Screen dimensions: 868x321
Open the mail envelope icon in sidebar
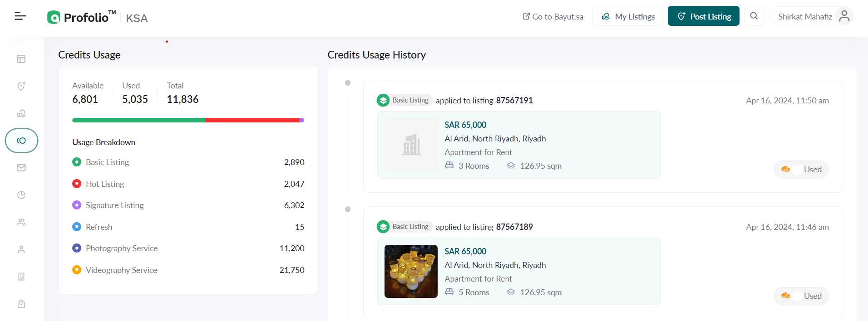pyautogui.click(x=21, y=168)
